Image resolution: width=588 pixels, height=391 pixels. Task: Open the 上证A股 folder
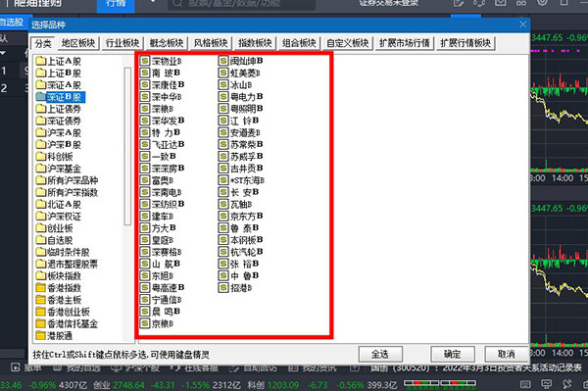[x=58, y=61]
